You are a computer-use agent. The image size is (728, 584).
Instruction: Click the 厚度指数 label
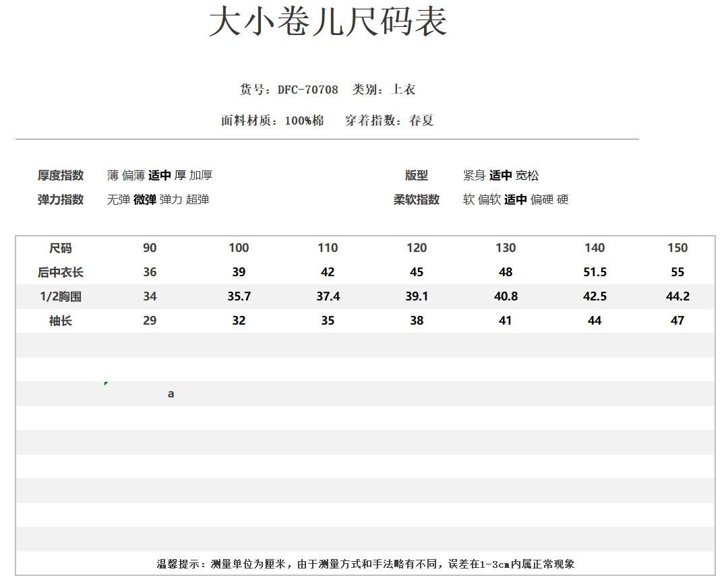[x=61, y=175]
